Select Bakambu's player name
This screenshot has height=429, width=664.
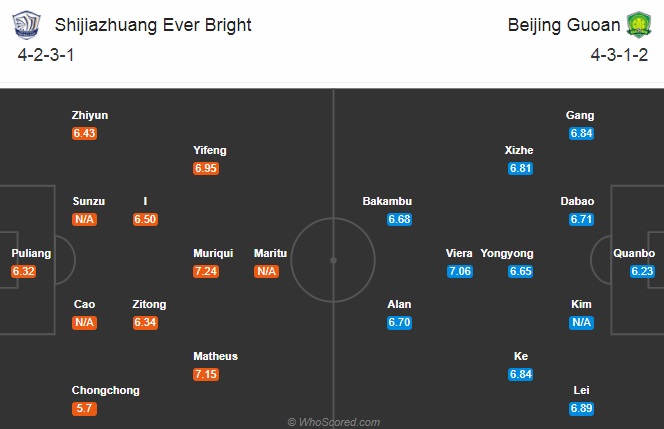[x=387, y=201]
